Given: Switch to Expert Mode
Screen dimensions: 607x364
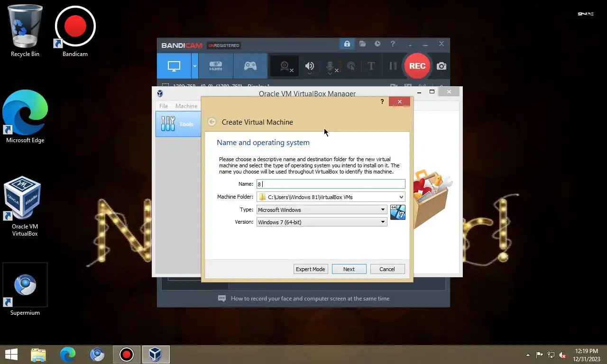Looking at the screenshot, I should point(311,269).
